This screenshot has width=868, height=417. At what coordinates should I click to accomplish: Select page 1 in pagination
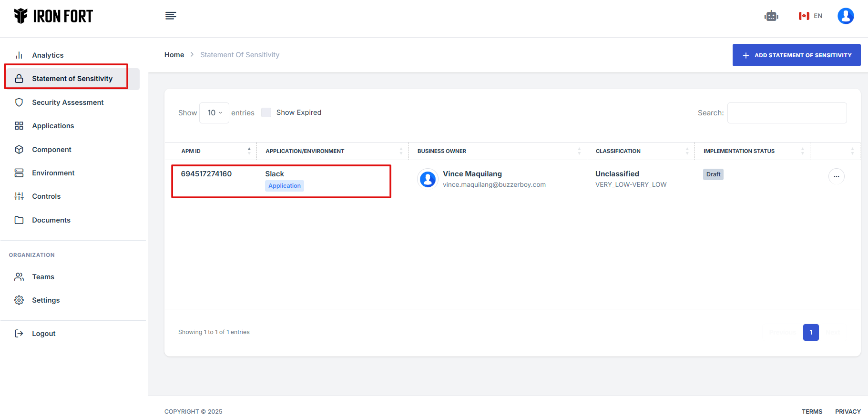tap(810, 332)
